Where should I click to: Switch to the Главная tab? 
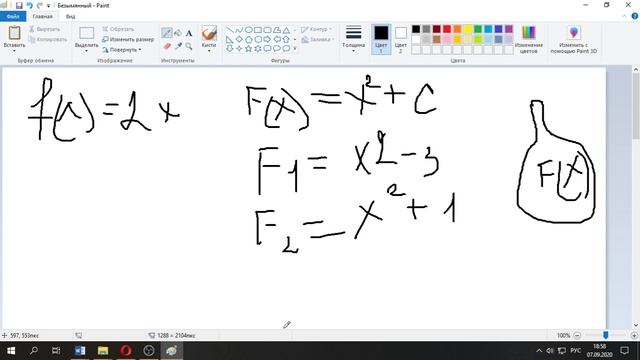click(x=42, y=16)
